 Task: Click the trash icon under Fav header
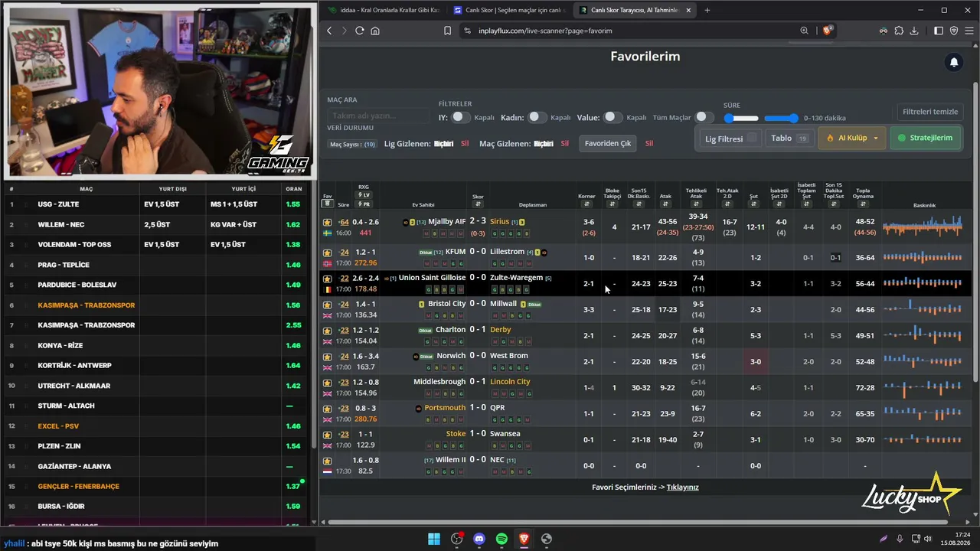pos(328,204)
